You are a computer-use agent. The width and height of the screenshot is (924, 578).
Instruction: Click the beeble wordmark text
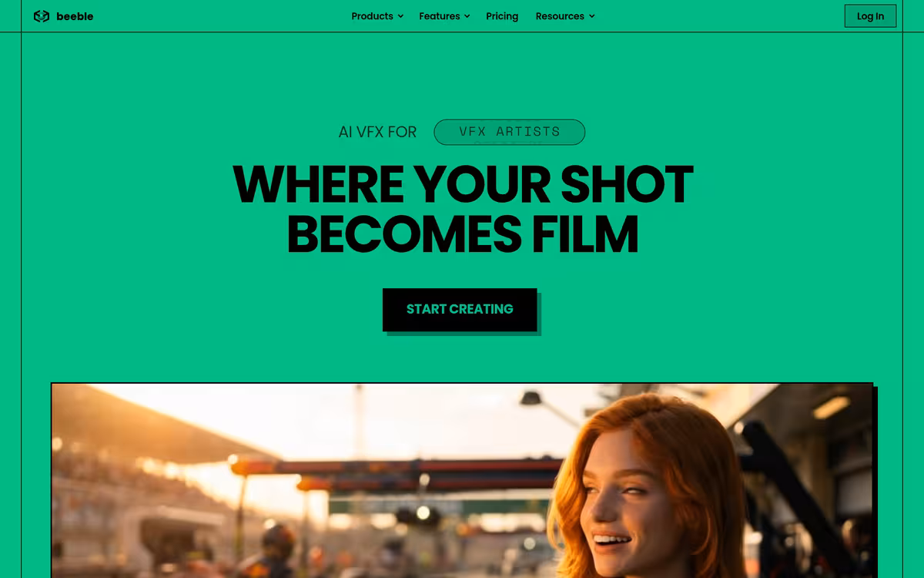click(x=75, y=16)
